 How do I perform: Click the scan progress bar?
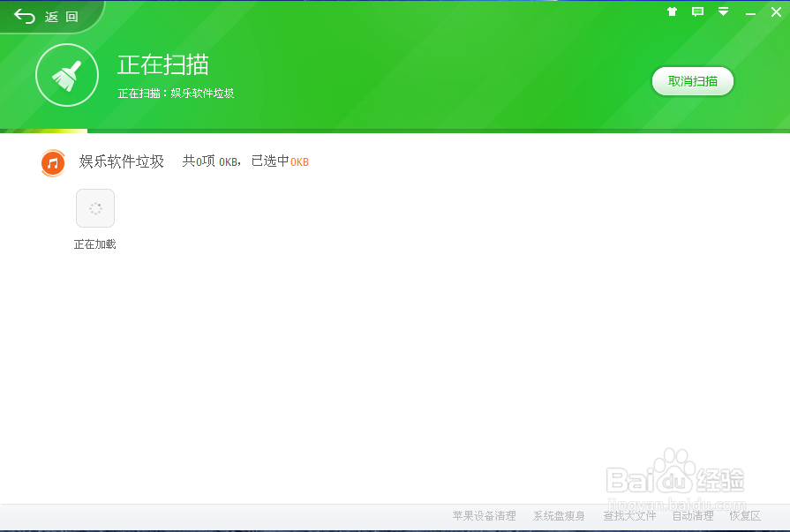(x=395, y=131)
